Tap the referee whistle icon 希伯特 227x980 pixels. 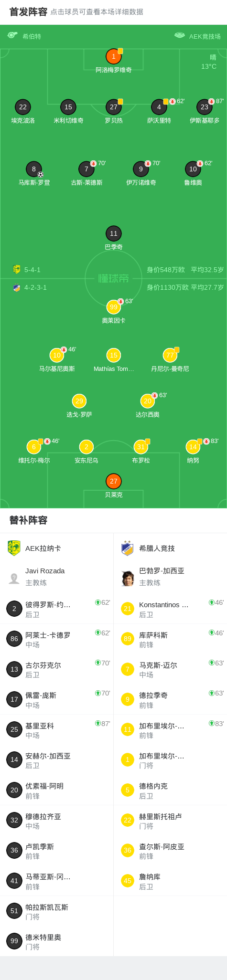[12, 35]
